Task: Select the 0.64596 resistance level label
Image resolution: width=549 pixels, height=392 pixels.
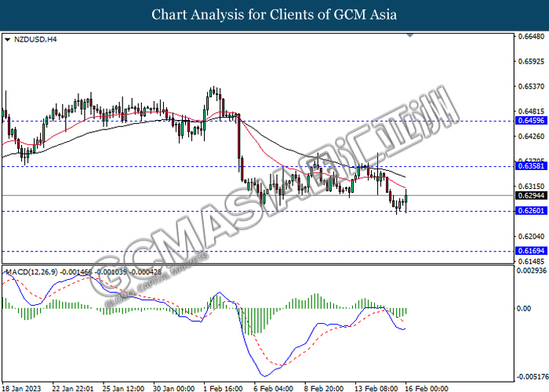Action: (x=531, y=121)
